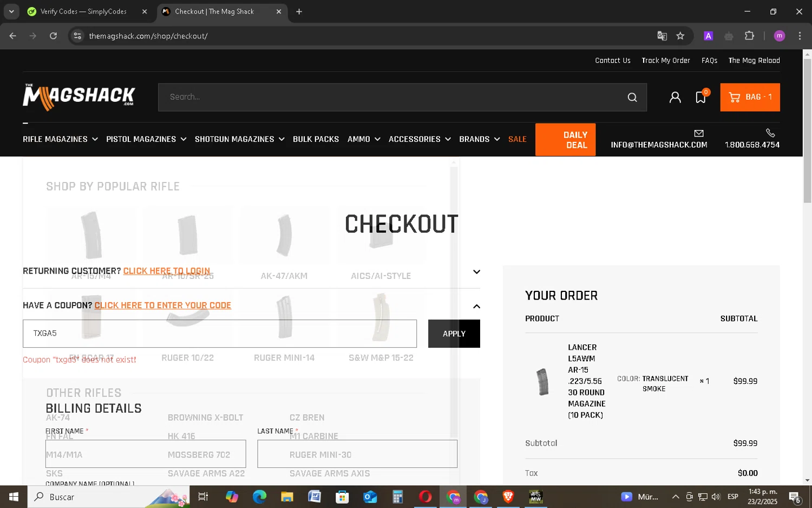Click the First Name input field
Screen dimensions: 812x508
(x=146, y=454)
